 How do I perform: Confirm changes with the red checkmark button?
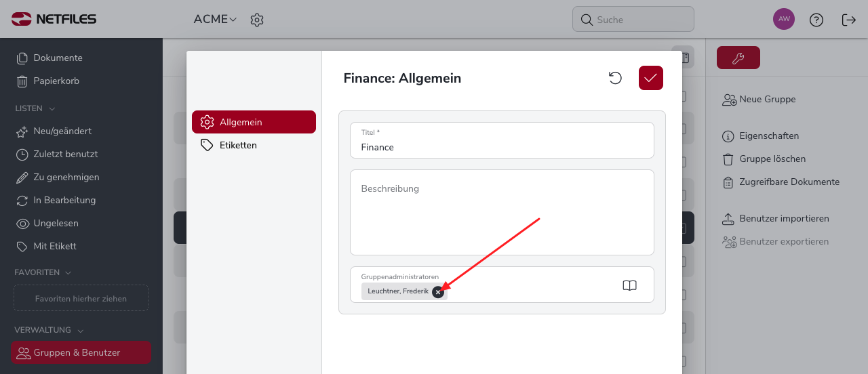[x=651, y=78]
